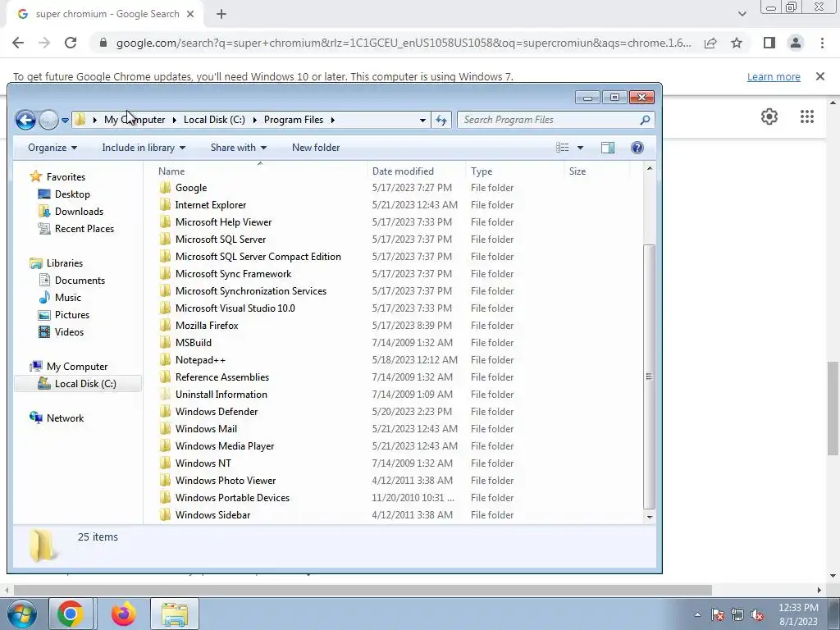
Task: Select the MSBuild folder icon
Action: click(x=166, y=343)
